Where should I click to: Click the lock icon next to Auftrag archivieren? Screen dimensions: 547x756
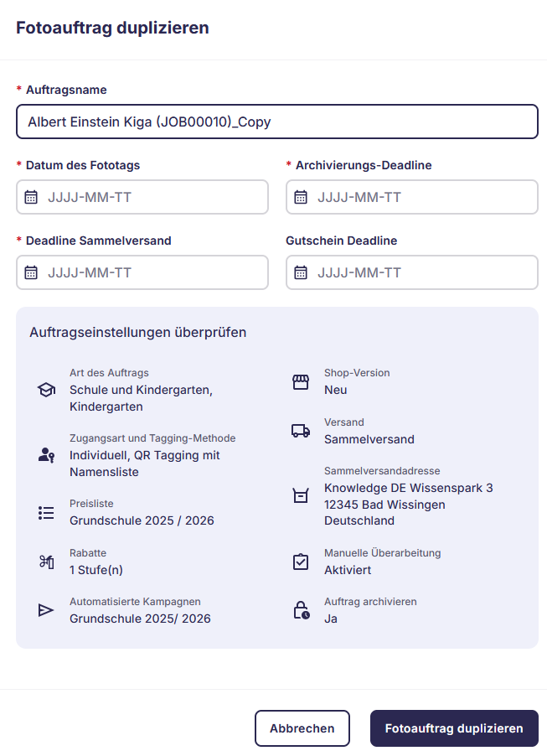[x=300, y=610]
